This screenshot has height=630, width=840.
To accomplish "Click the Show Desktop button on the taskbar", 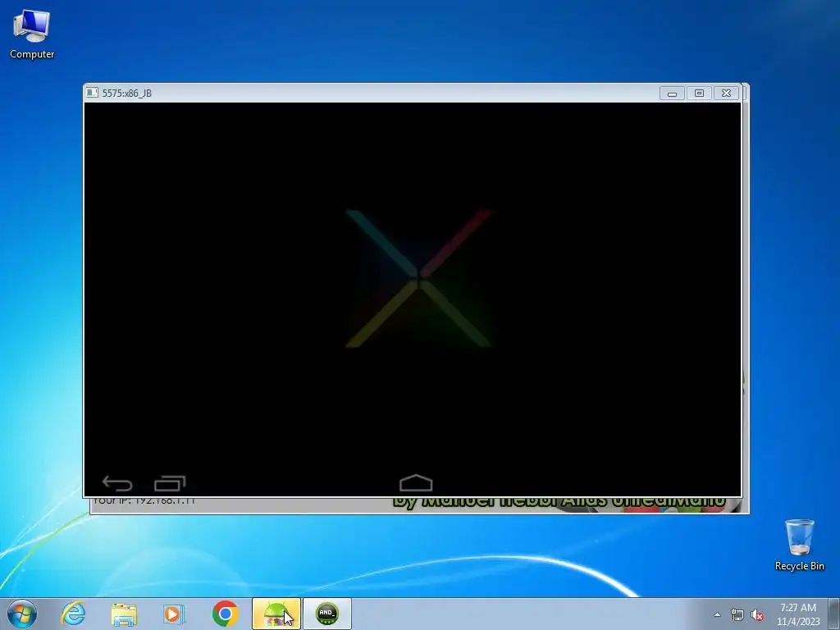I will coord(834,614).
